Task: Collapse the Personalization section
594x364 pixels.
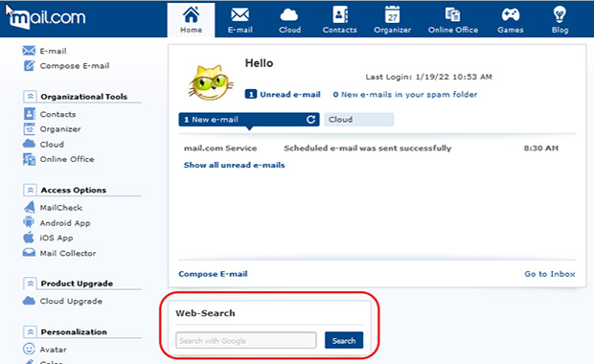Action: (30, 331)
